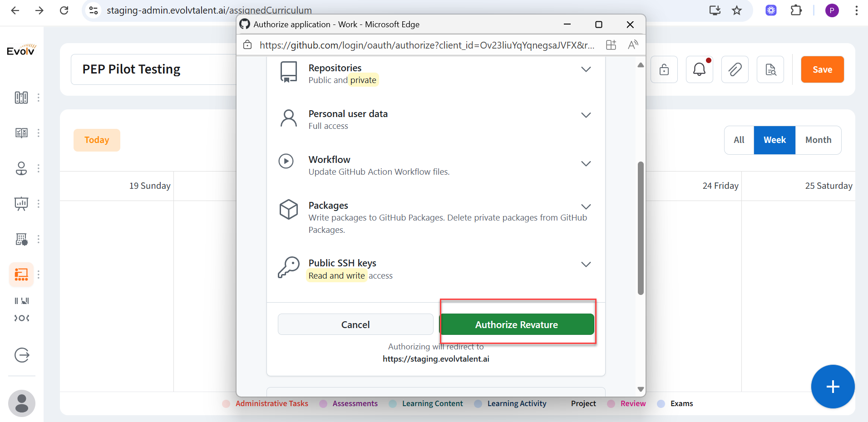Expand the Packages permission chevron

pos(586,207)
